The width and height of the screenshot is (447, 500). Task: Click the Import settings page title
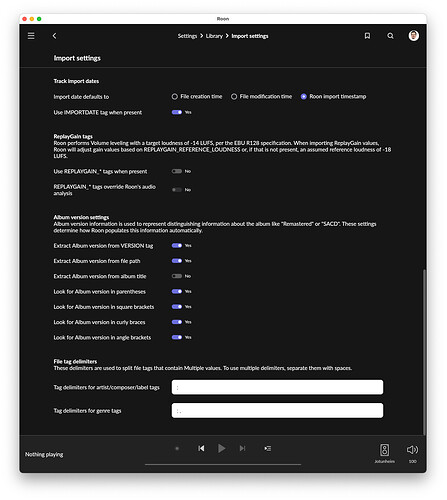(77, 58)
